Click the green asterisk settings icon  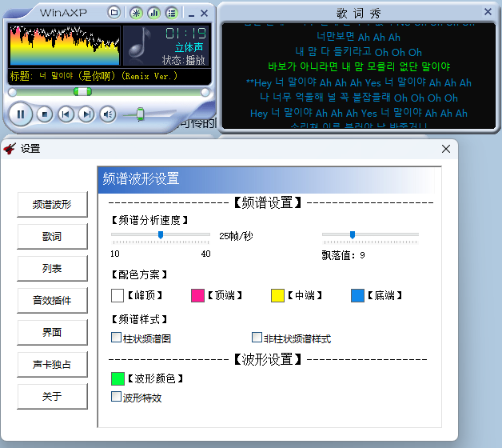click(x=137, y=13)
